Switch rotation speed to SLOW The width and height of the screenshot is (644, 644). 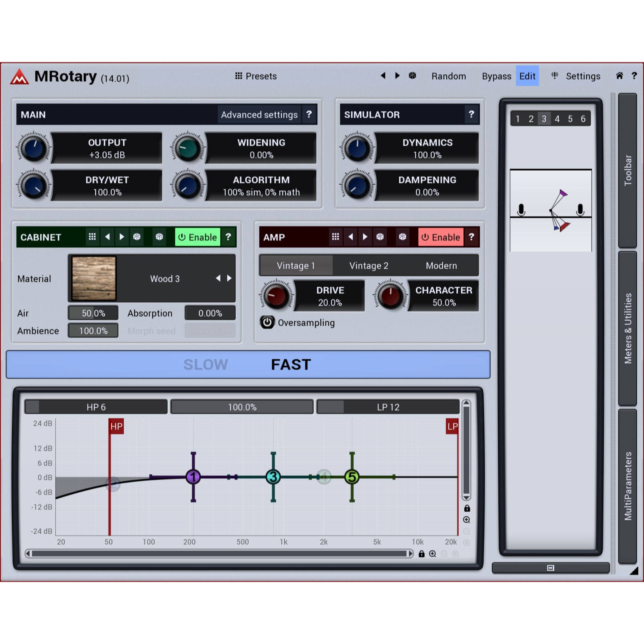[206, 364]
